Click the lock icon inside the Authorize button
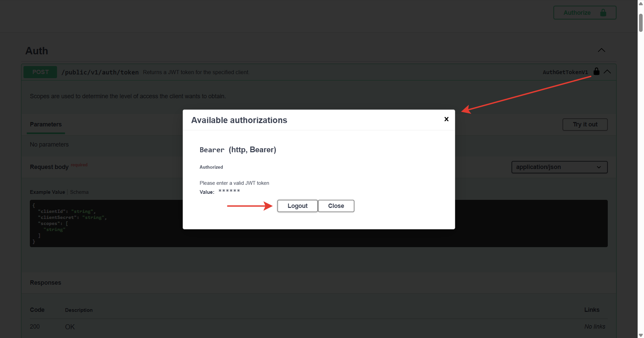Screen dimensions: 644x338 click(x=604, y=12)
